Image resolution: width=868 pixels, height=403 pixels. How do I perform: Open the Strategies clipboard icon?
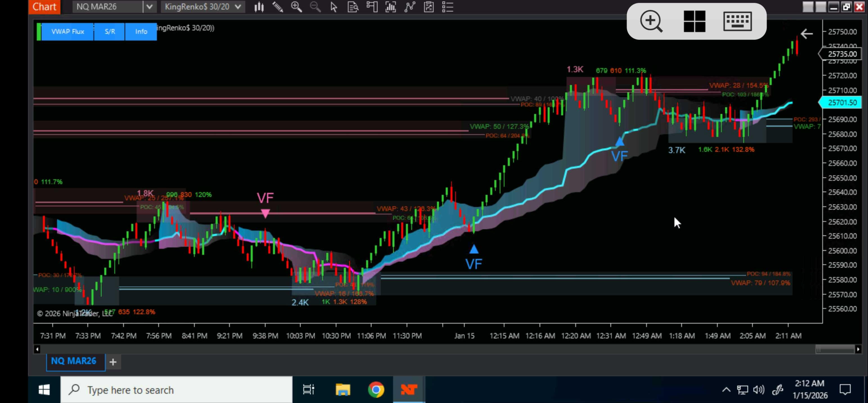coord(429,7)
